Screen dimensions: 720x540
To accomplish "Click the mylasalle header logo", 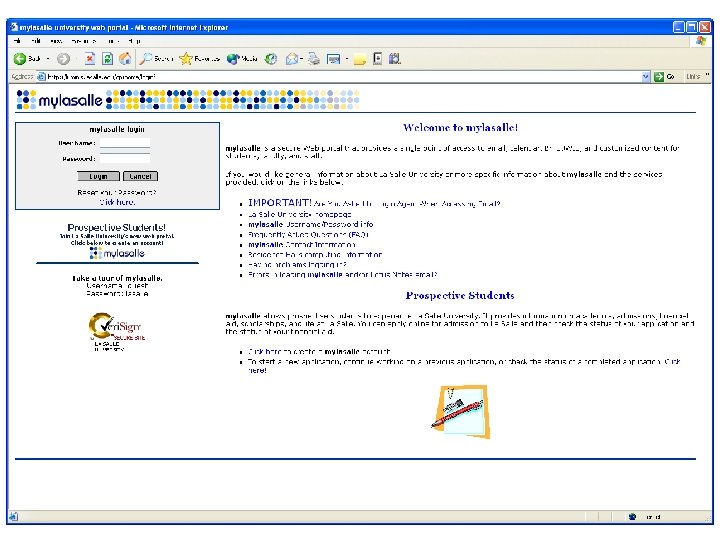I will point(60,100).
